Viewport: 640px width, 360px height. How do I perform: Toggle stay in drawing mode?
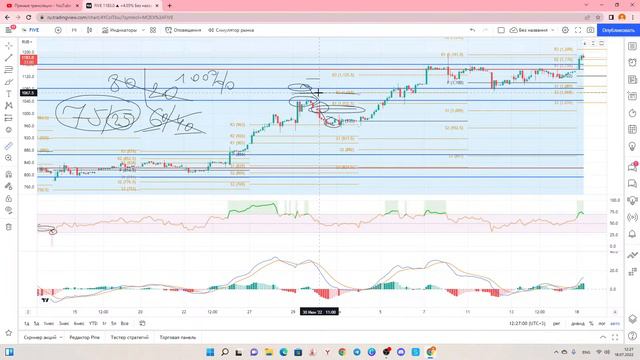click(9, 186)
